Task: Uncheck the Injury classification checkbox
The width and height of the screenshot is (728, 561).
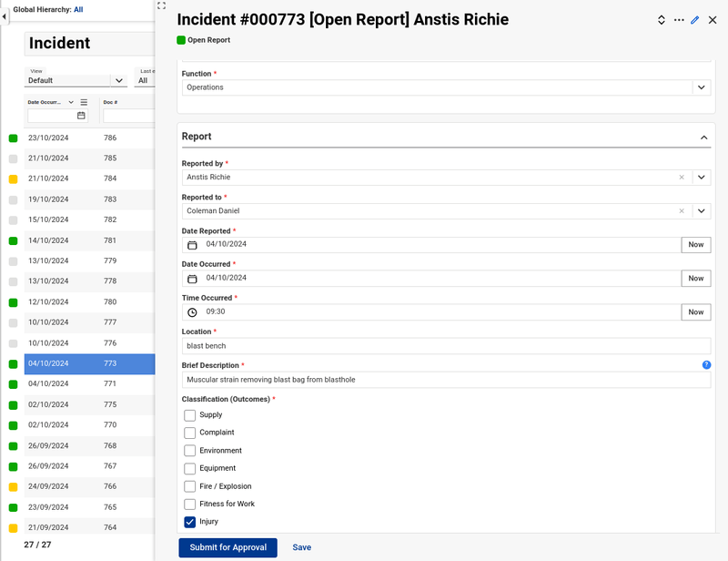Action: point(191,521)
